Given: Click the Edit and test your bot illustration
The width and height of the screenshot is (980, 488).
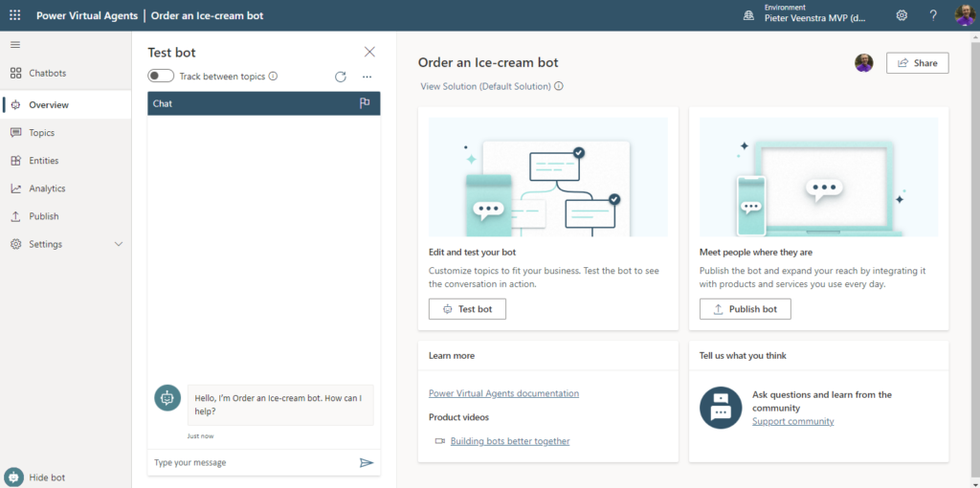Looking at the screenshot, I should (548, 177).
